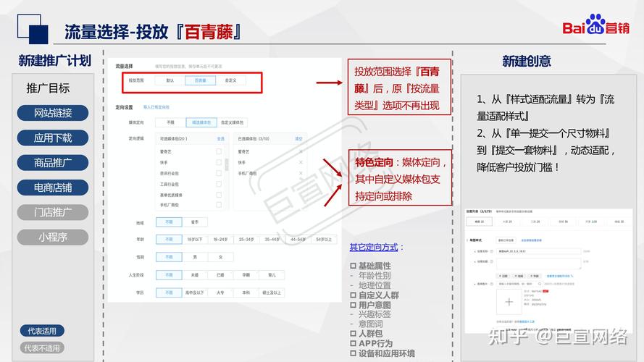
Task: Select the 电商店铺 goal button
Action: click(53, 188)
